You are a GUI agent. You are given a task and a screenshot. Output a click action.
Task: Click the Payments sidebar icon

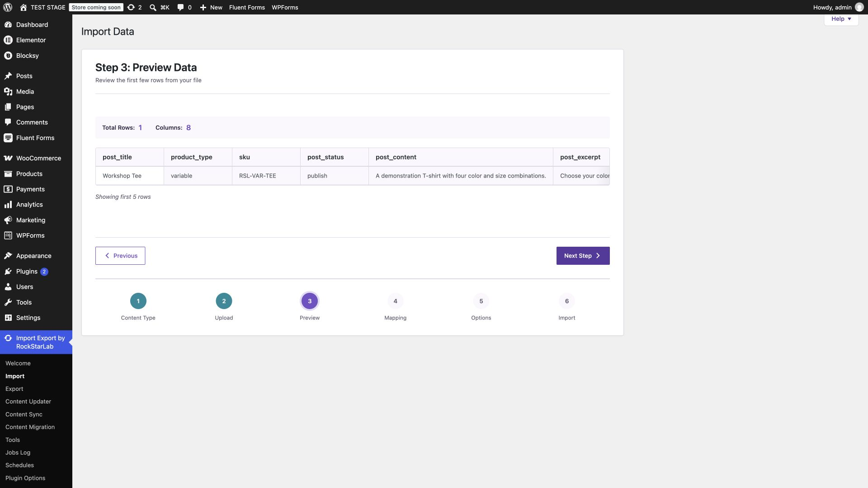(8, 189)
